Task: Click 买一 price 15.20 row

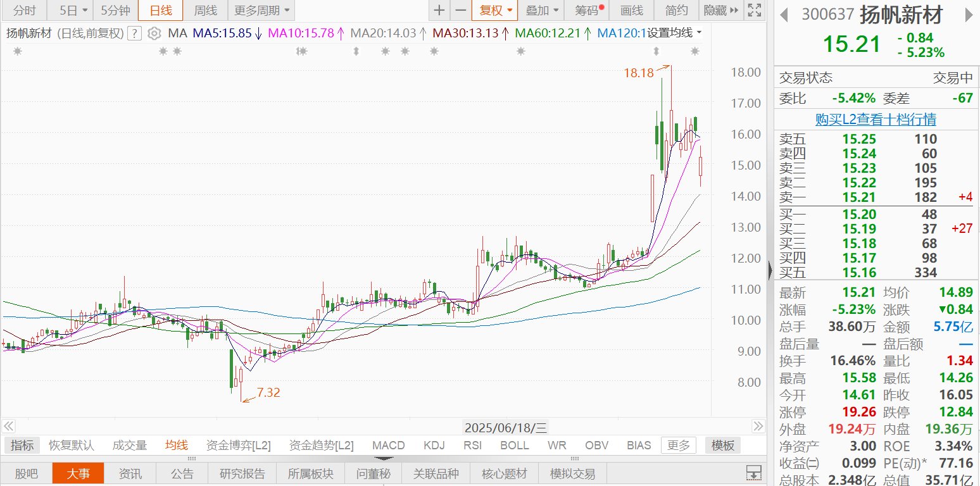Action: 876,215
